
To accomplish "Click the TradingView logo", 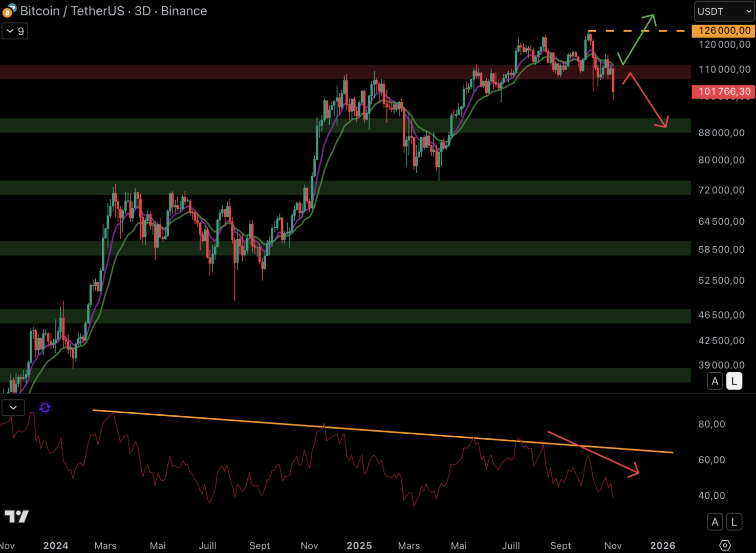I will click(x=16, y=516).
